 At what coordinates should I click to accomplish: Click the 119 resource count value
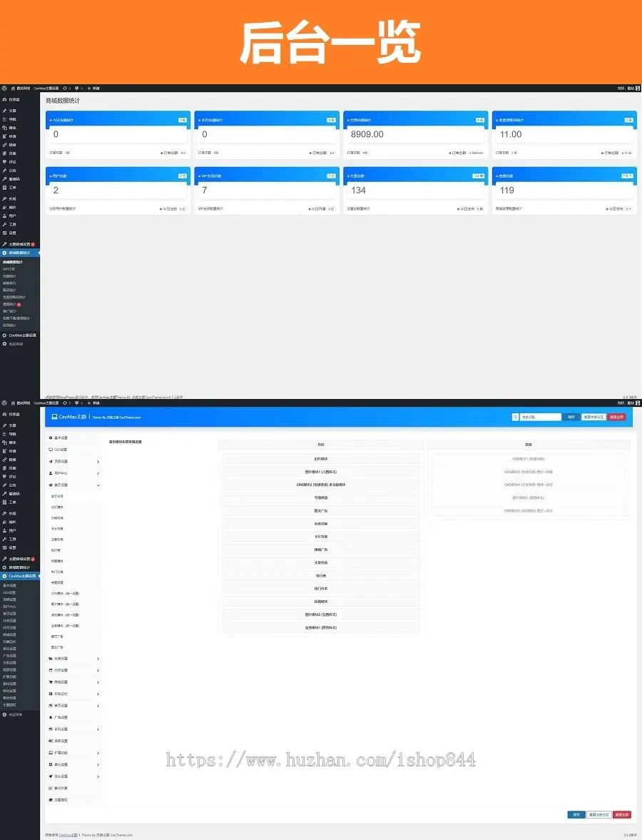(x=507, y=190)
